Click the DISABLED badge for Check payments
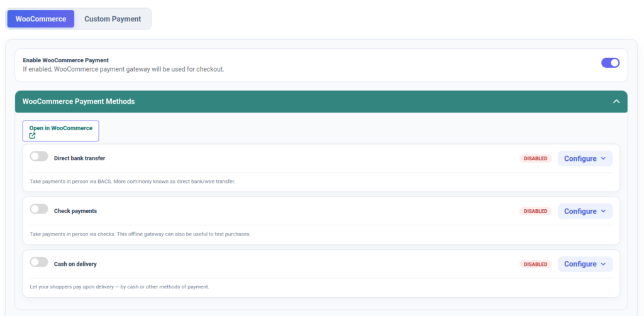This screenshot has height=316, width=644. [x=536, y=211]
